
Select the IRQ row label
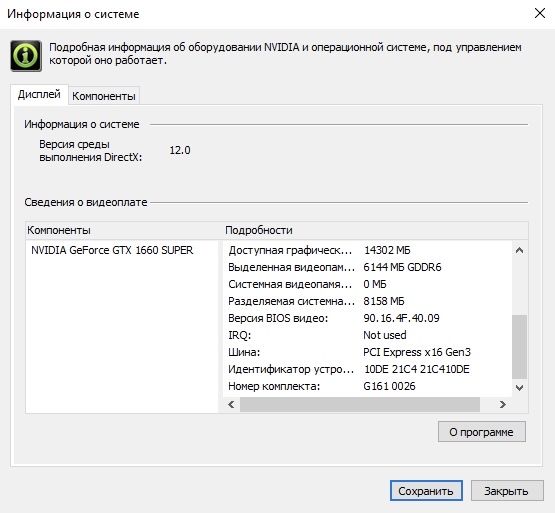pos(240,335)
